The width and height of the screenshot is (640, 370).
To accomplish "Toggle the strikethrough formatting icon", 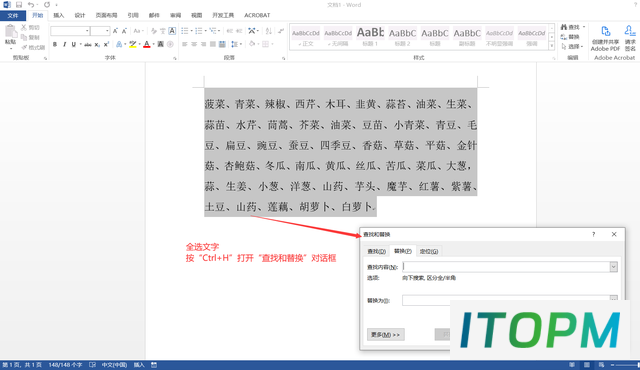I will coord(87,44).
